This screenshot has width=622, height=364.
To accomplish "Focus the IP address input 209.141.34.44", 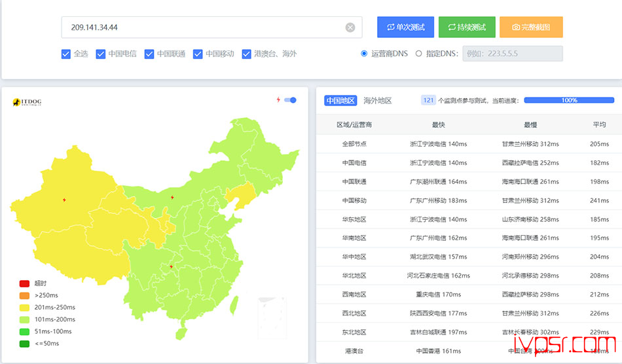I will coord(211,27).
